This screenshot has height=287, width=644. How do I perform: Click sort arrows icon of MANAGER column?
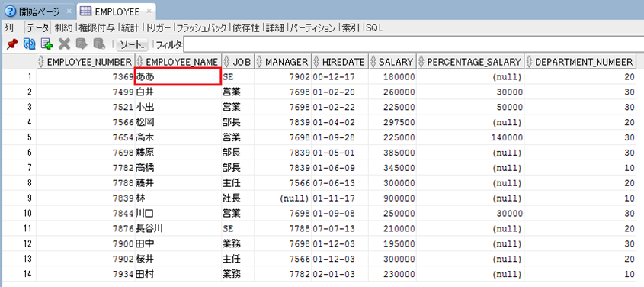click(259, 62)
